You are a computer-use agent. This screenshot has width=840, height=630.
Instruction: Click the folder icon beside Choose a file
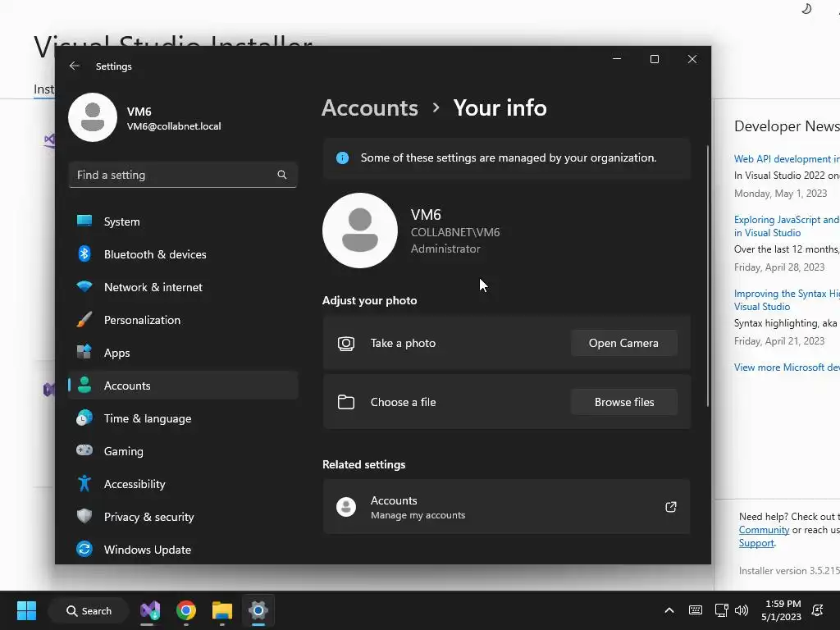[x=346, y=402]
